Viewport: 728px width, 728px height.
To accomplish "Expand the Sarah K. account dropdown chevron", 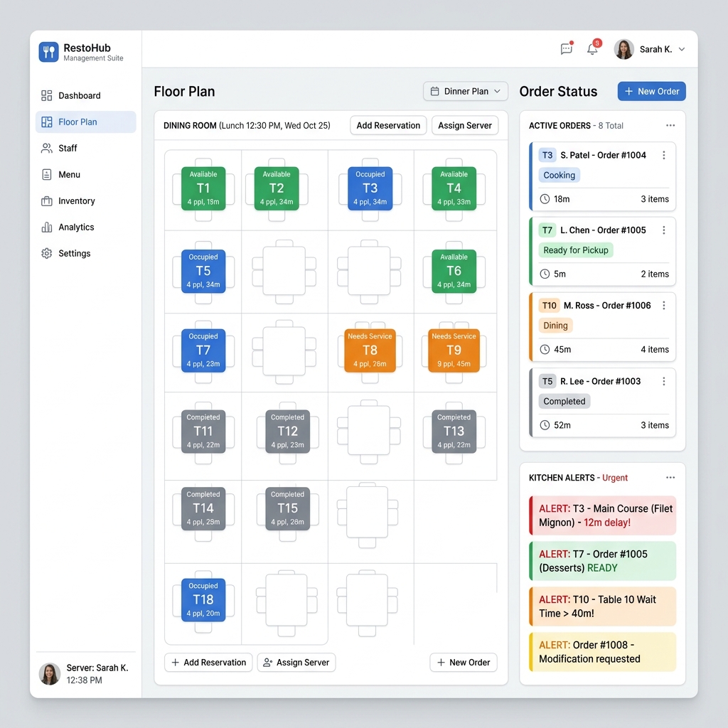I will click(x=682, y=49).
